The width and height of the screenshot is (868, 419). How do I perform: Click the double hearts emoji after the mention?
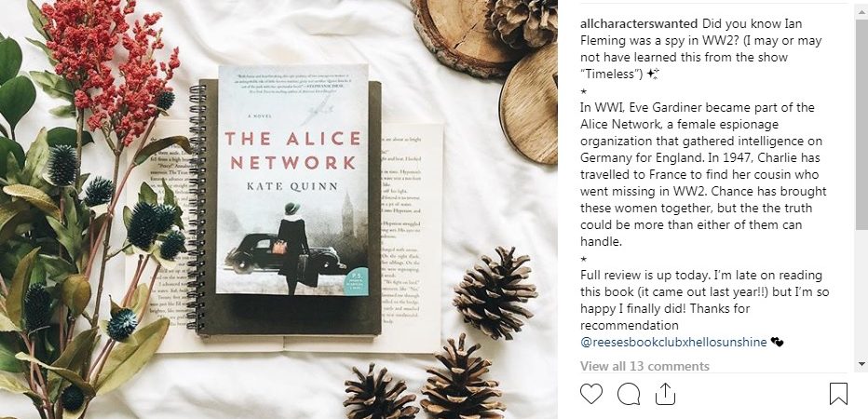point(778,343)
